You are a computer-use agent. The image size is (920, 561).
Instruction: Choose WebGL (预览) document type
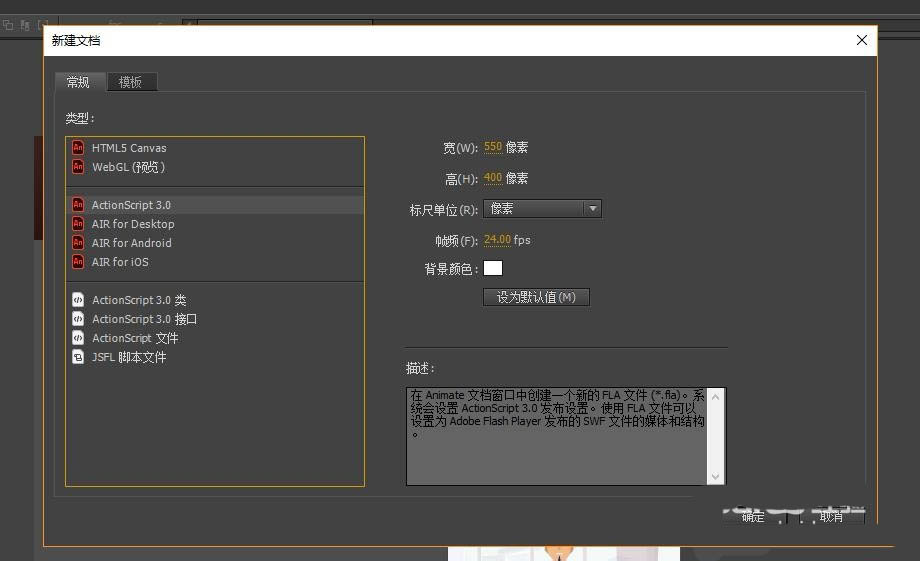point(215,167)
